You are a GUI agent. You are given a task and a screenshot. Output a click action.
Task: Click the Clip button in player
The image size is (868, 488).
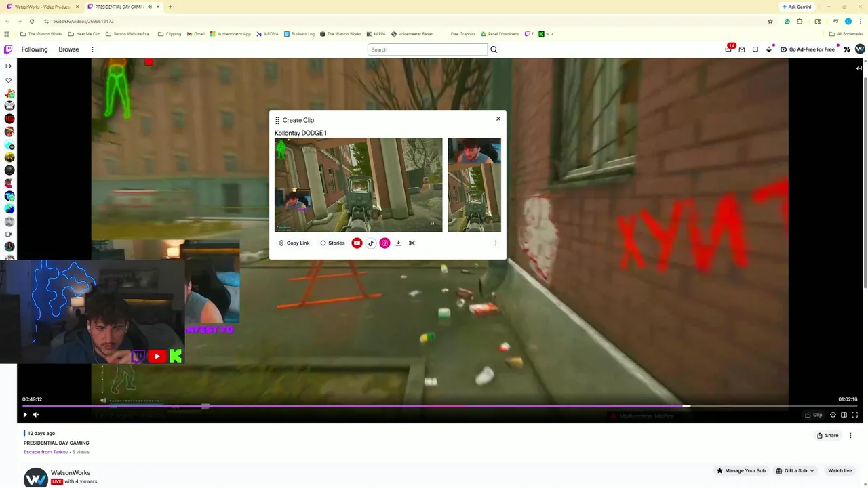(813, 415)
